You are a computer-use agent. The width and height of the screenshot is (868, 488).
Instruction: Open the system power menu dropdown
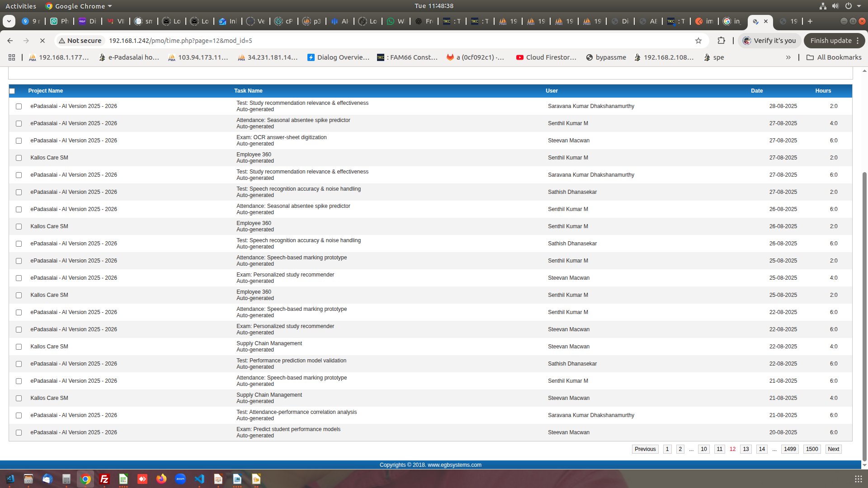coord(859,6)
